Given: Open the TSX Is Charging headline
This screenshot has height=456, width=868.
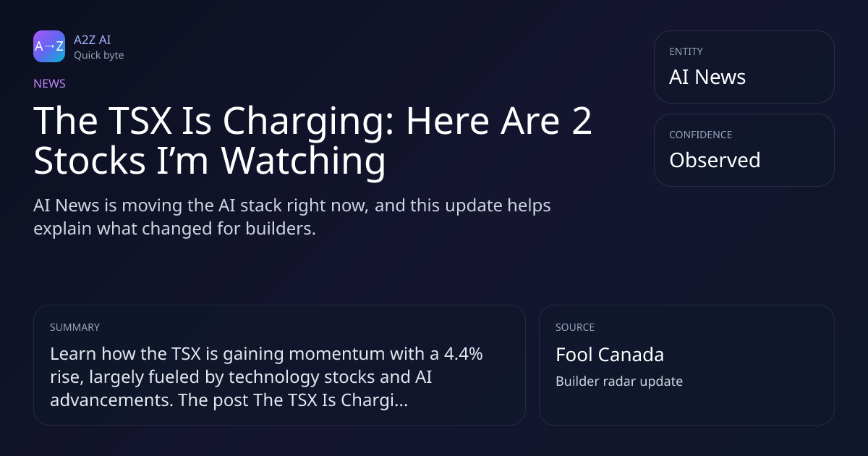Looking at the screenshot, I should [x=313, y=141].
